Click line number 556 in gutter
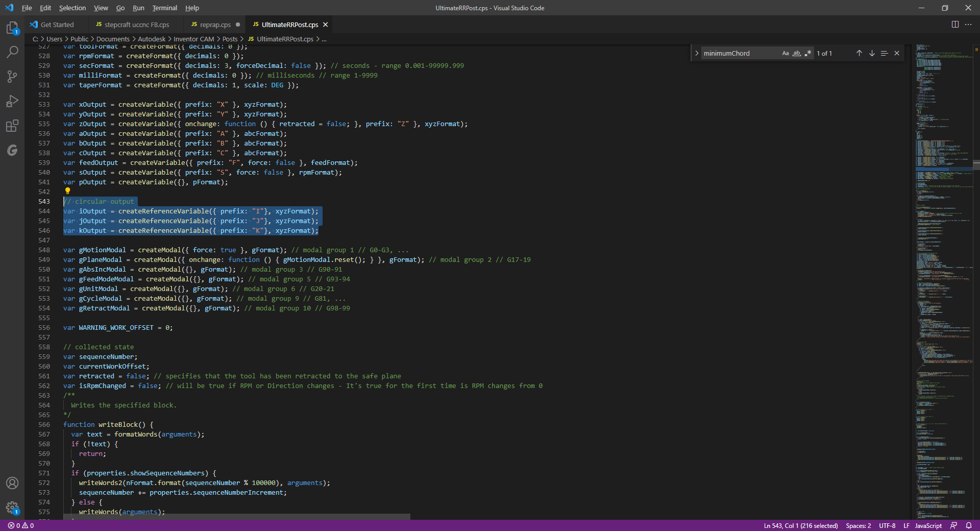The width and height of the screenshot is (980, 531). [44, 328]
